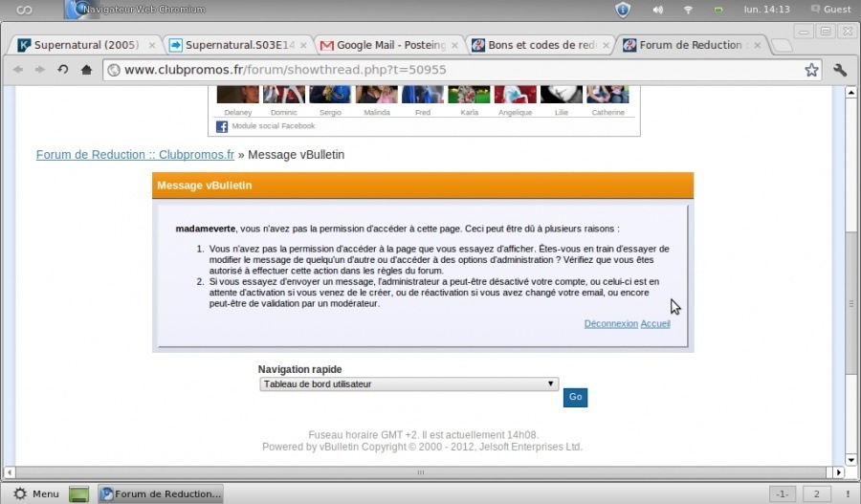The width and height of the screenshot is (861, 504).
Task: Click the Accueil link
Action: coord(655,323)
